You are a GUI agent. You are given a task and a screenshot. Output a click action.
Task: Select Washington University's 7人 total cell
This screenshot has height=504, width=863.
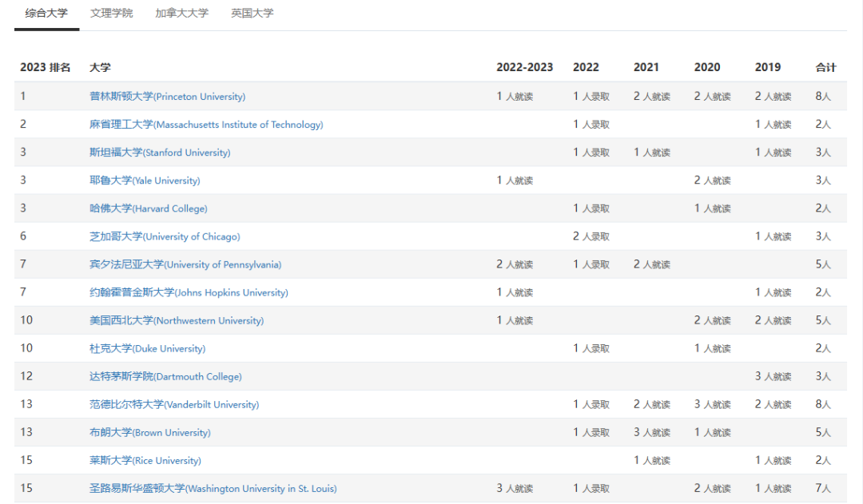pyautogui.click(x=823, y=489)
